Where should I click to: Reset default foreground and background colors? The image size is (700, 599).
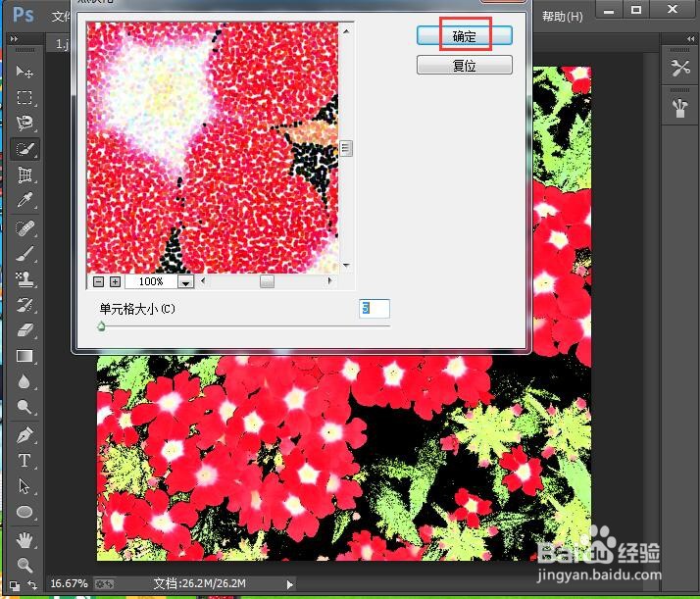[x=15, y=585]
